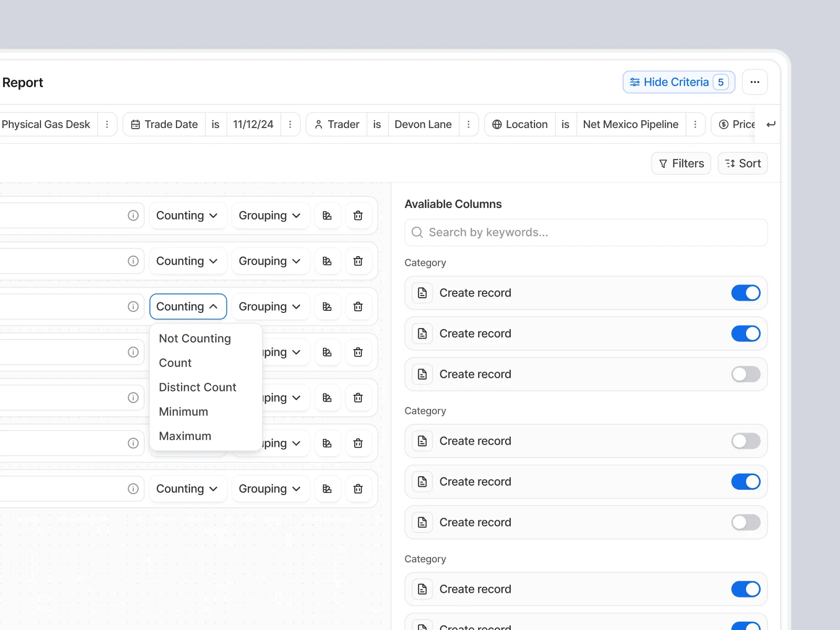Focus the Search by keywords field

pos(586,233)
